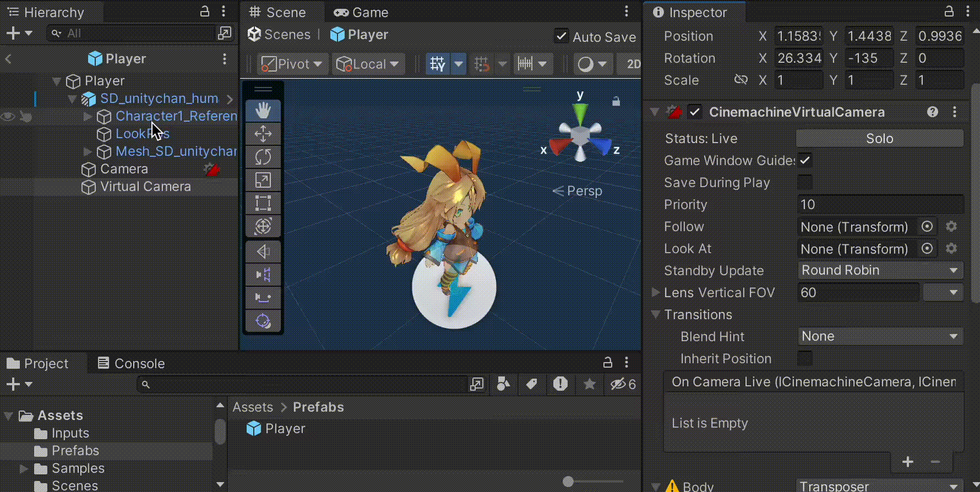Toggle hidden packages visibility count icon

[623, 384]
